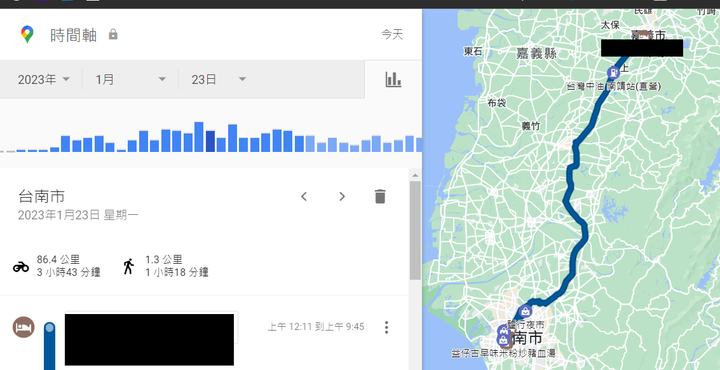The width and height of the screenshot is (720, 370).
Task: Open the 23日 day dropdown
Action: tap(219, 79)
